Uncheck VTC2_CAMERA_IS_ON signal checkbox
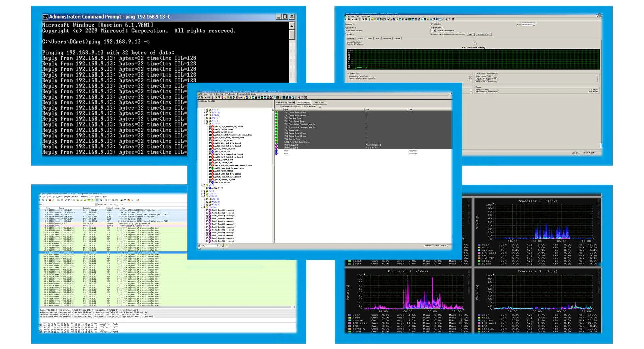 [x=210, y=163]
